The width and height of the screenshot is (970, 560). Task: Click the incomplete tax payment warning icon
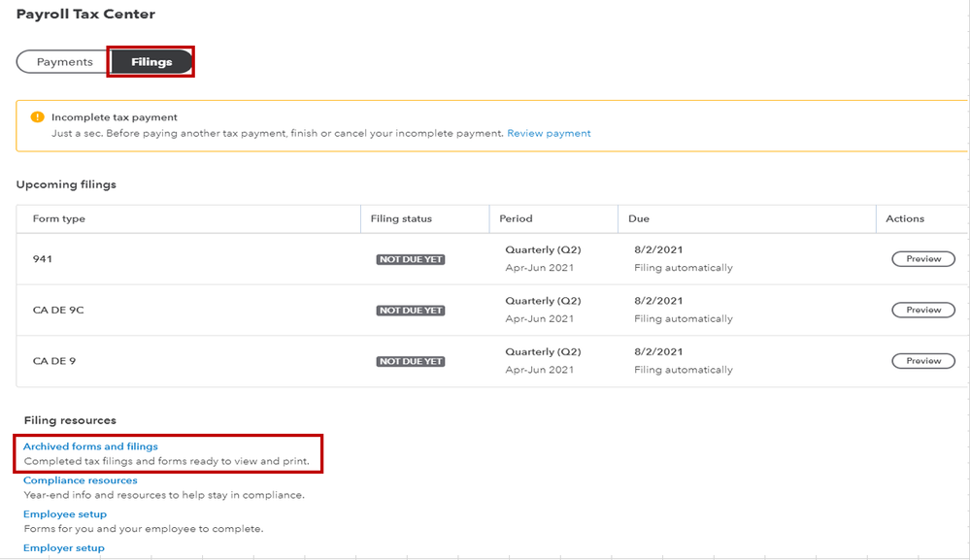point(38,117)
